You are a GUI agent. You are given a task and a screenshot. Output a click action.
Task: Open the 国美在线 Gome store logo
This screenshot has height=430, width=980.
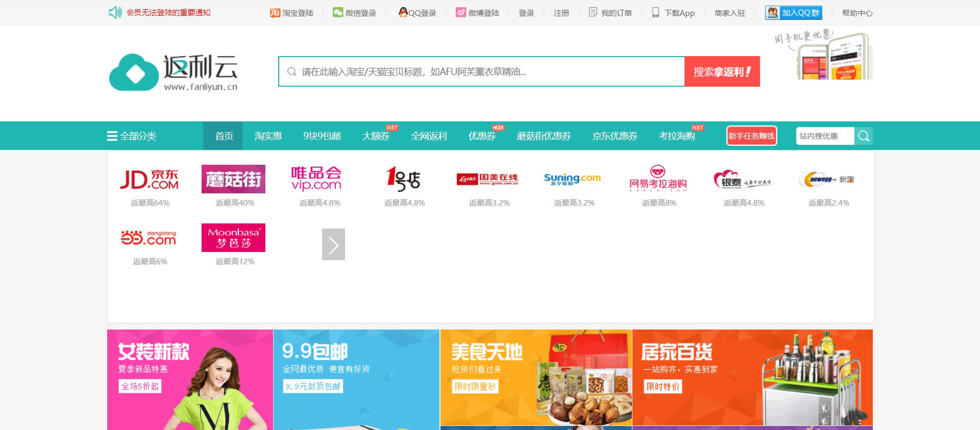[488, 179]
